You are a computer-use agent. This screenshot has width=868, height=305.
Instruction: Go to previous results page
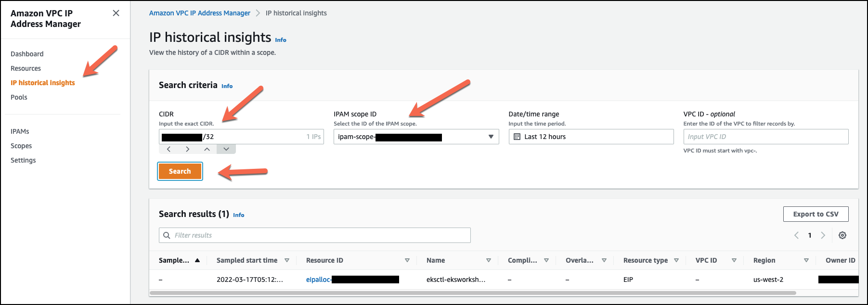coord(796,235)
